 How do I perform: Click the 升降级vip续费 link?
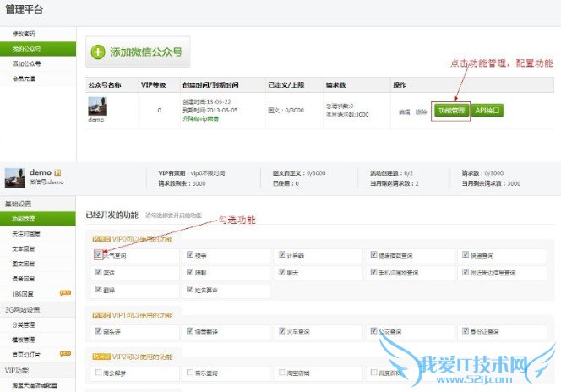(200, 118)
